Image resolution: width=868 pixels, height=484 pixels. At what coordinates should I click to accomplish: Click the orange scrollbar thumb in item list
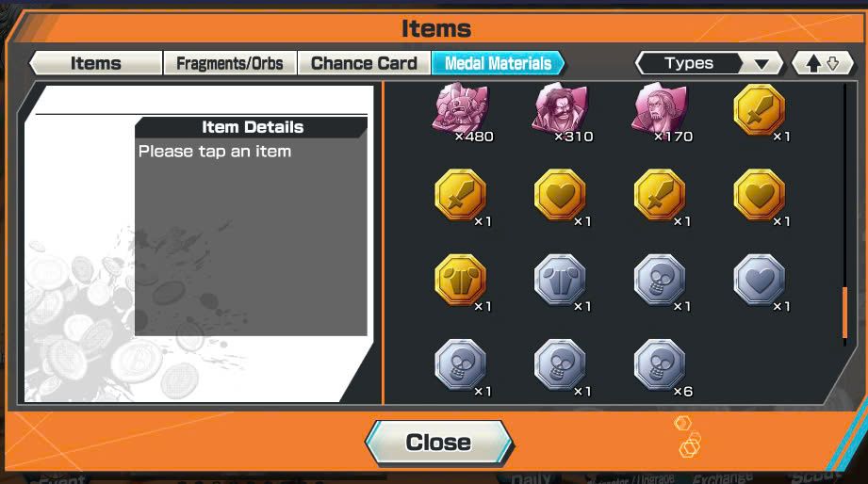[844, 313]
